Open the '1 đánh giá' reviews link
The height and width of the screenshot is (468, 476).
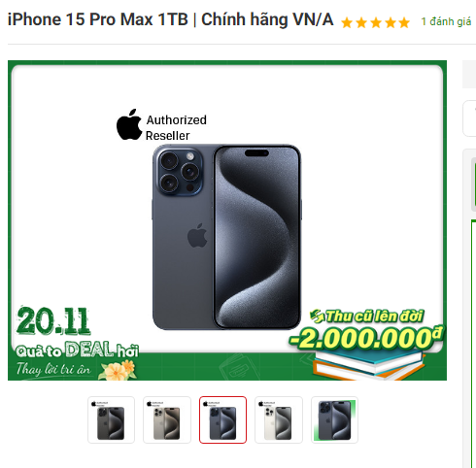coord(446,21)
